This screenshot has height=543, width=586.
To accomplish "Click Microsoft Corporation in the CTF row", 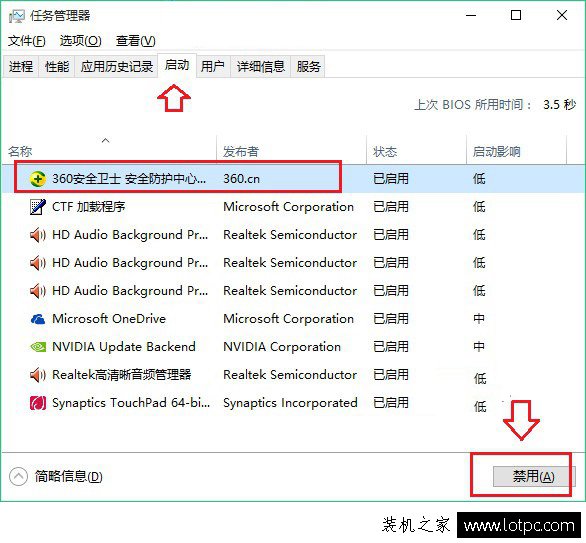I will point(288,207).
